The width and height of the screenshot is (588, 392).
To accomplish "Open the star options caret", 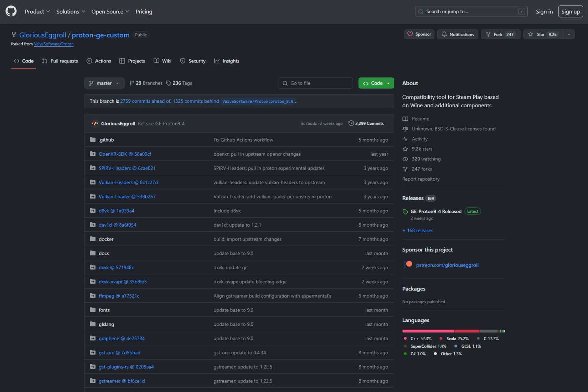I will 568,34.
